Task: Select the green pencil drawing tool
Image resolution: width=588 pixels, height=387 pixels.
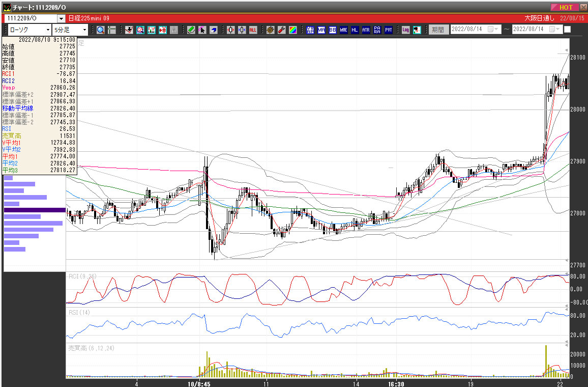Action: tap(191, 30)
